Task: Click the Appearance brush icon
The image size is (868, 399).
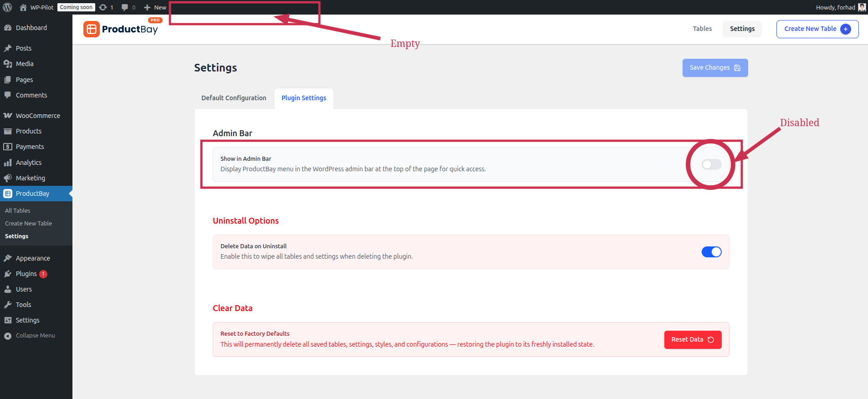Action: point(8,258)
